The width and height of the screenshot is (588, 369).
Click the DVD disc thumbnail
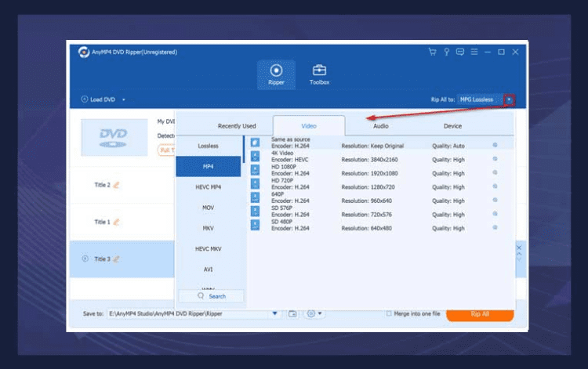click(114, 137)
